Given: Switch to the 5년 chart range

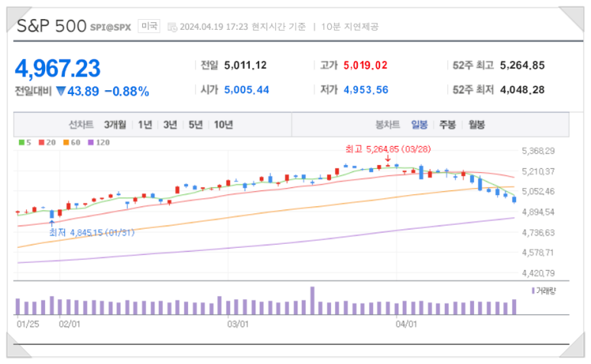Looking at the screenshot, I should coord(196,125).
